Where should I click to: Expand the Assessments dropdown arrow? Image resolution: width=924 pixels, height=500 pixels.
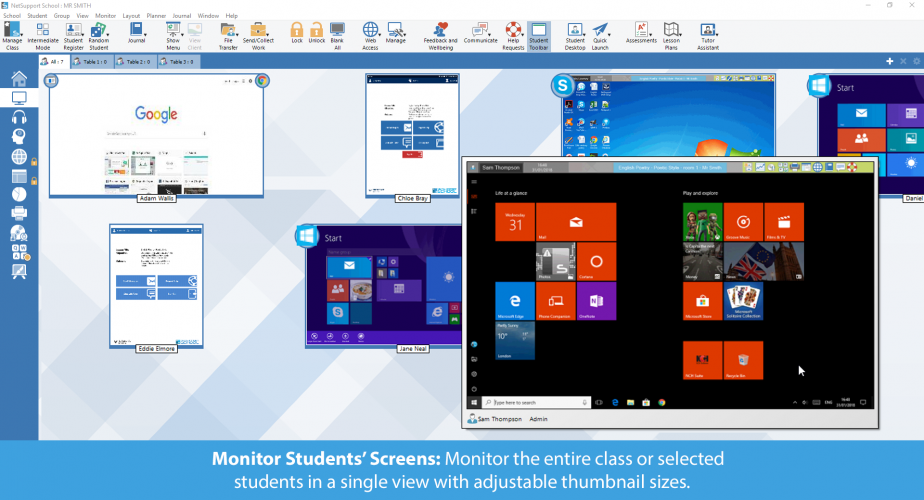tap(651, 35)
